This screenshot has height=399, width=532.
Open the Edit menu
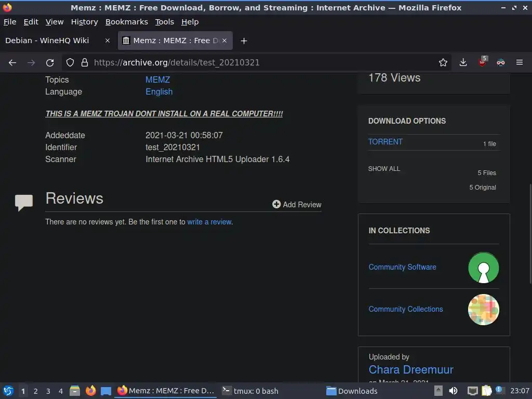coord(31,22)
